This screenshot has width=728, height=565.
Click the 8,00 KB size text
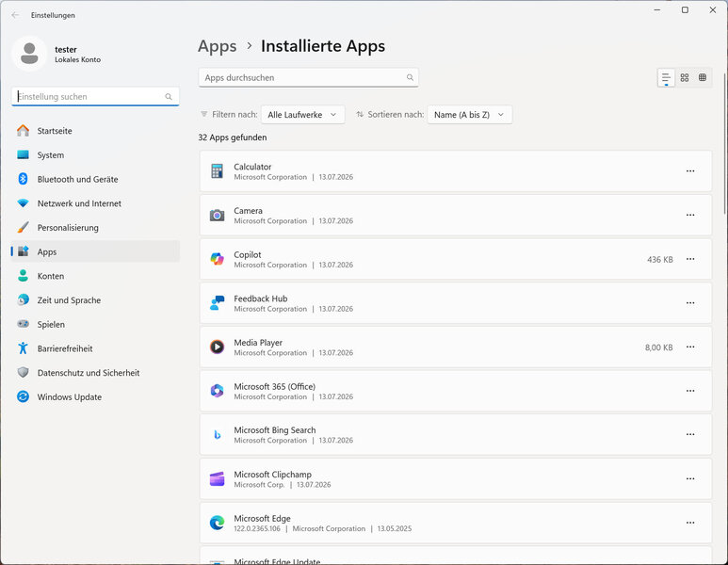click(x=659, y=347)
